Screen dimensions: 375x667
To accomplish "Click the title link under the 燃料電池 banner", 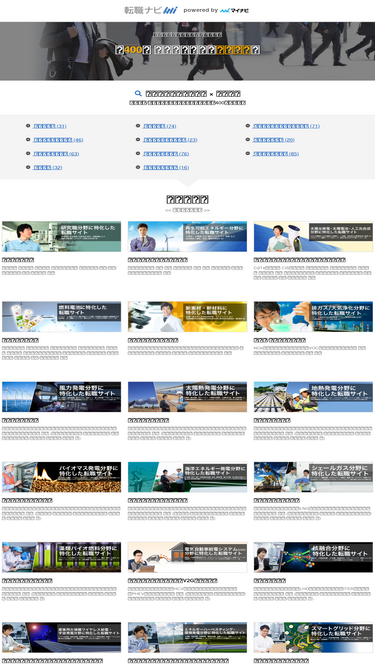I will click(x=20, y=340).
